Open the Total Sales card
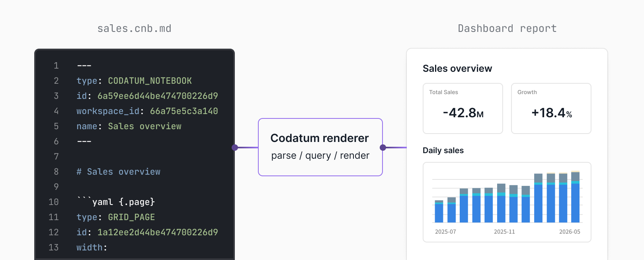The height and width of the screenshot is (260, 644). 463,108
